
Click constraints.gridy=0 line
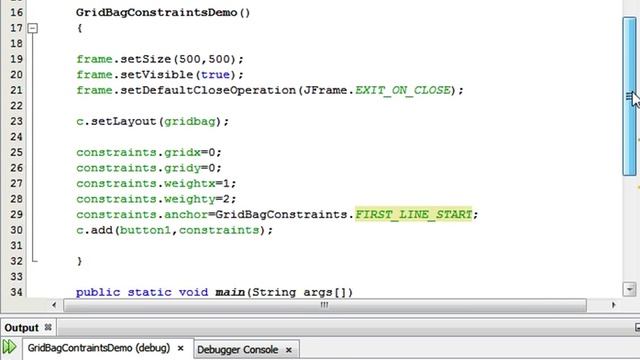pyautogui.click(x=149, y=168)
